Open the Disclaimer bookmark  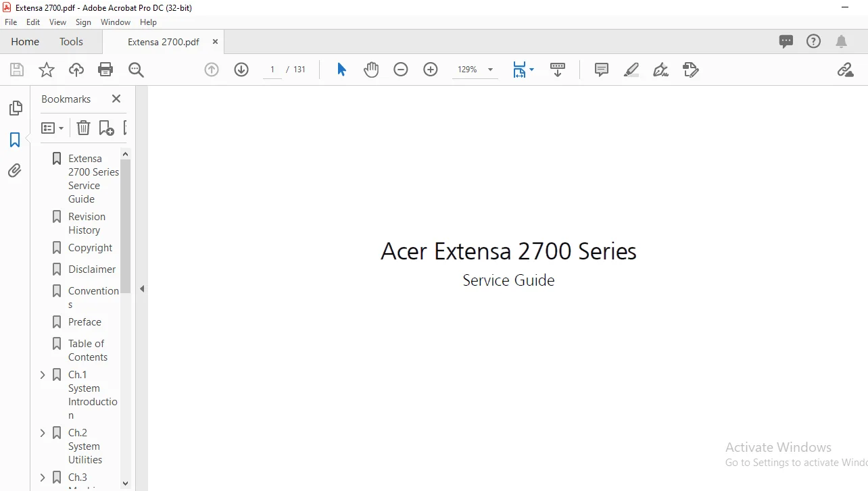pos(92,269)
